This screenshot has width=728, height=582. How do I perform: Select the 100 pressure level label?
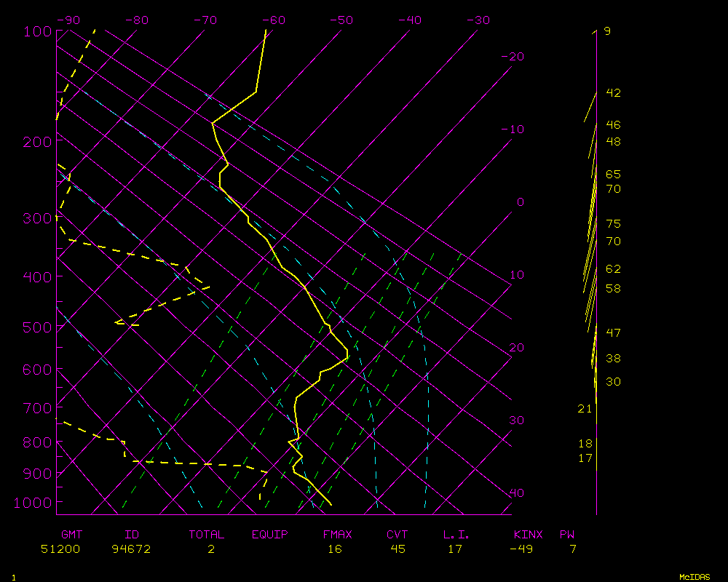tap(36, 31)
